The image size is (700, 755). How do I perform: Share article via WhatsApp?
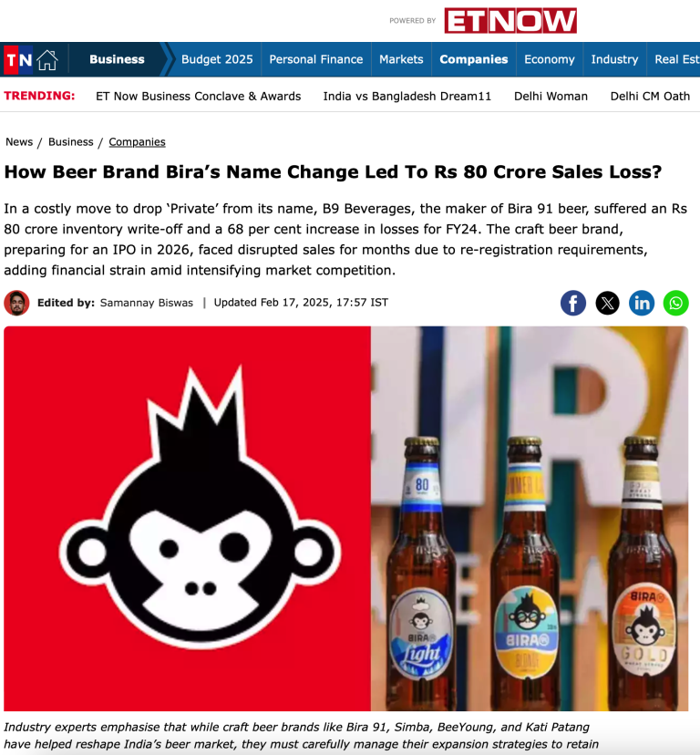click(676, 303)
